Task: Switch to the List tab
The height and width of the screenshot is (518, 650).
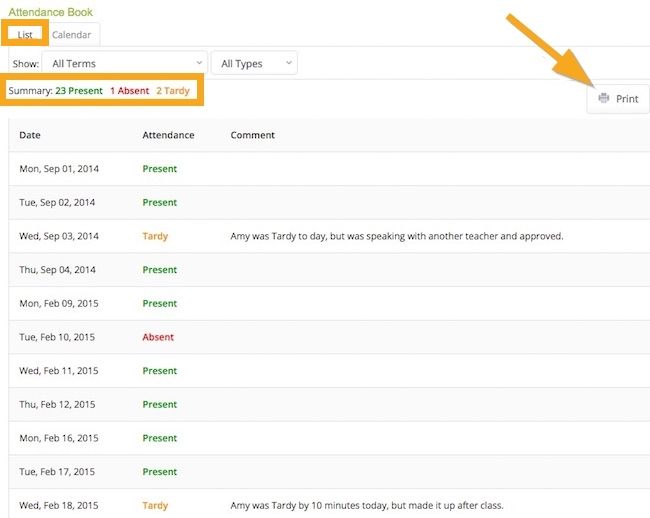Action: point(25,35)
